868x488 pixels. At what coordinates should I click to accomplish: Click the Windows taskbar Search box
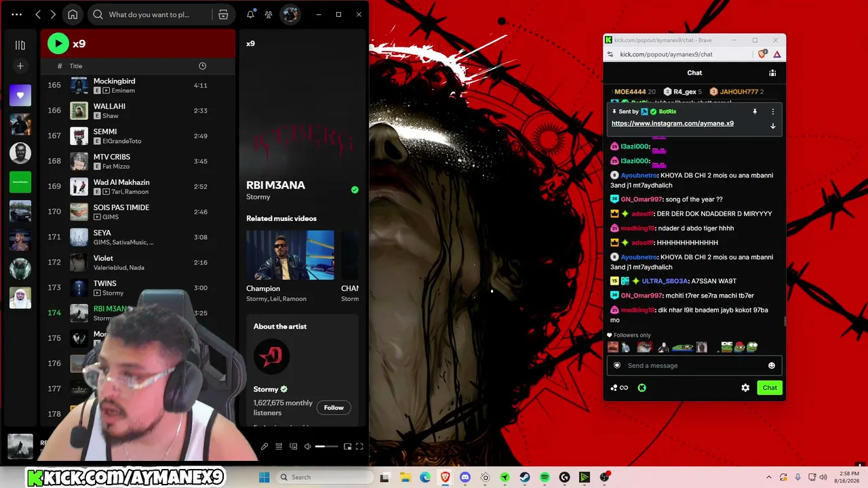(325, 477)
